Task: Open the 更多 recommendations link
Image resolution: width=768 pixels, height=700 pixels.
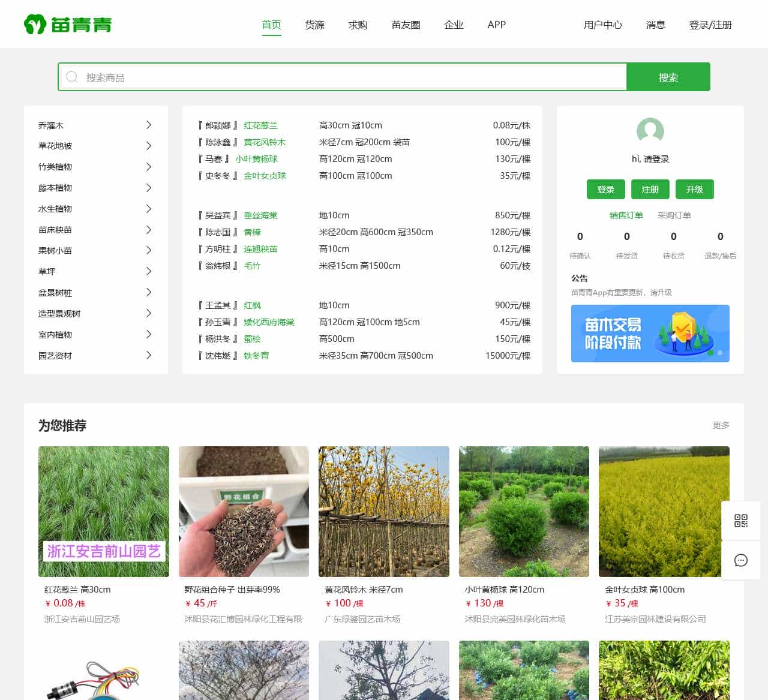Action: (721, 425)
